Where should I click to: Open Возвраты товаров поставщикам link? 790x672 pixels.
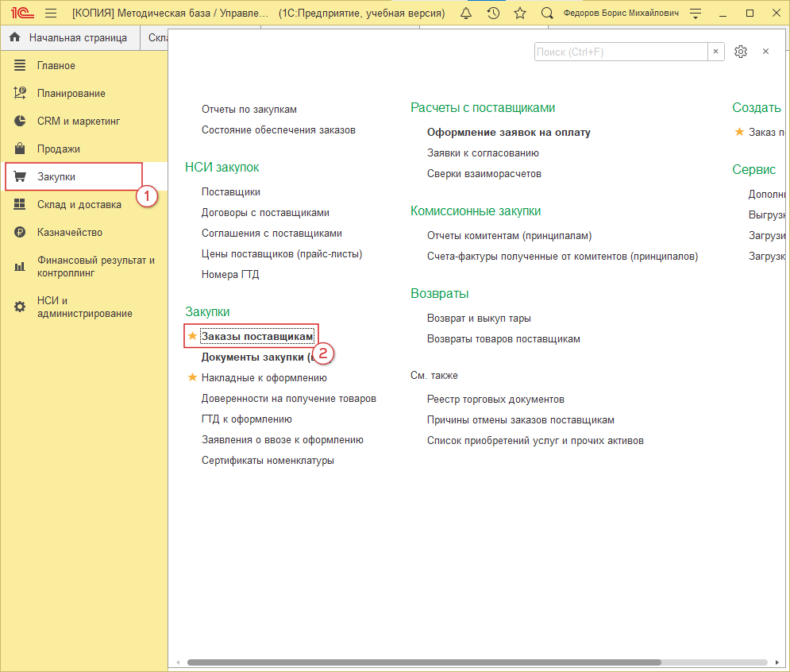click(503, 338)
